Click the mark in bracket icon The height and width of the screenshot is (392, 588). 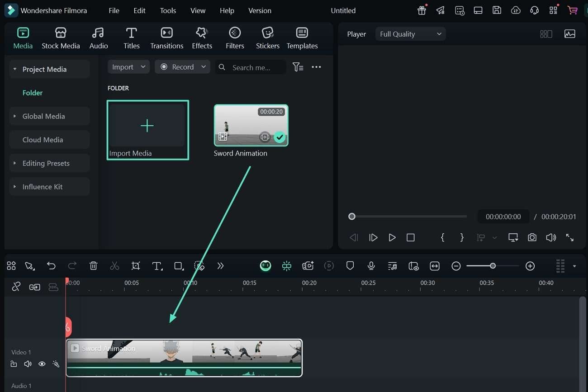coord(442,237)
